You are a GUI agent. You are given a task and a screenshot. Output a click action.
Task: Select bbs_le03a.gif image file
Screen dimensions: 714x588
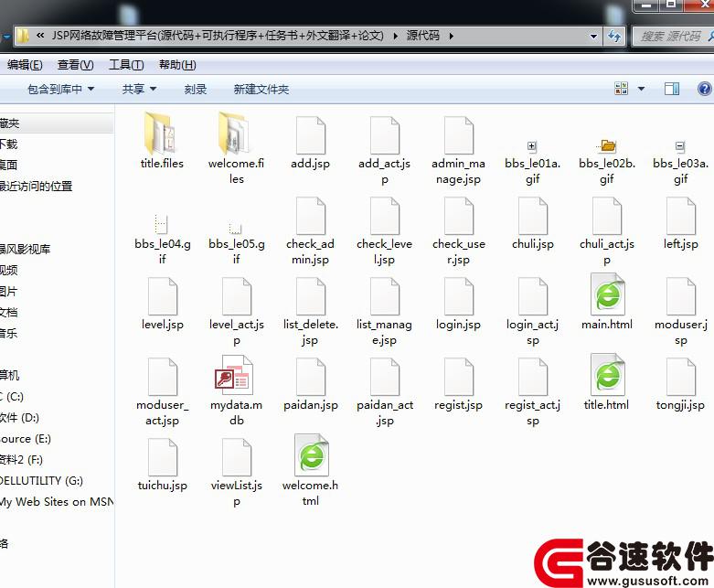pyautogui.click(x=681, y=162)
